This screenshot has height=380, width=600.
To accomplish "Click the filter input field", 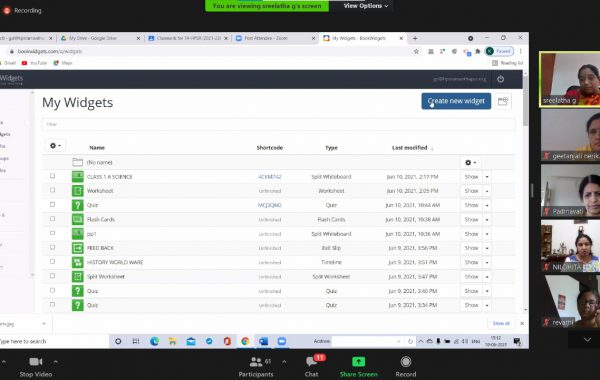I will point(278,124).
